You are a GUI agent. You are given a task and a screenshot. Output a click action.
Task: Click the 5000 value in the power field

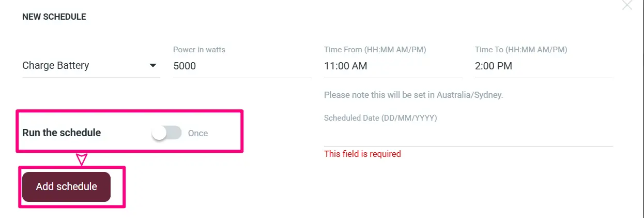pyautogui.click(x=185, y=66)
